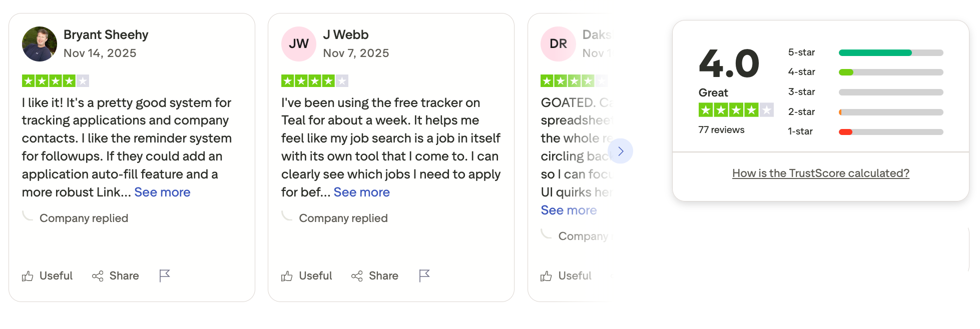Flag J Webb's review

click(x=424, y=275)
